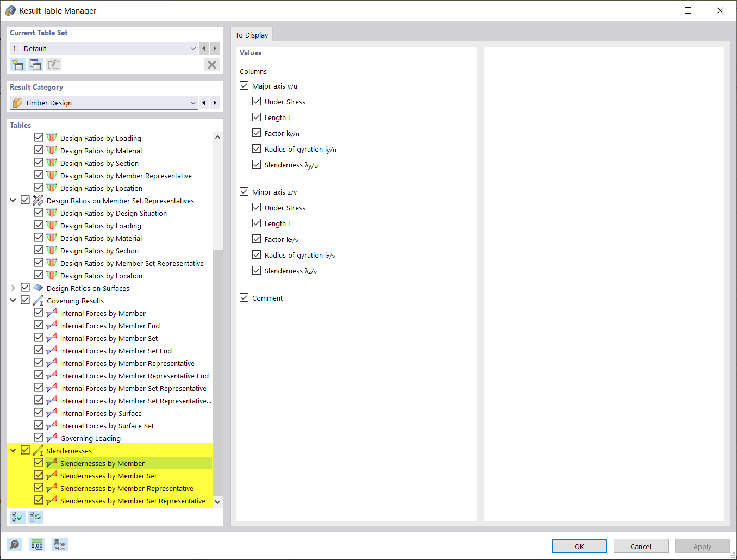Toggle Under Stress under Major axis
Screen dimensions: 737x560
click(x=257, y=101)
